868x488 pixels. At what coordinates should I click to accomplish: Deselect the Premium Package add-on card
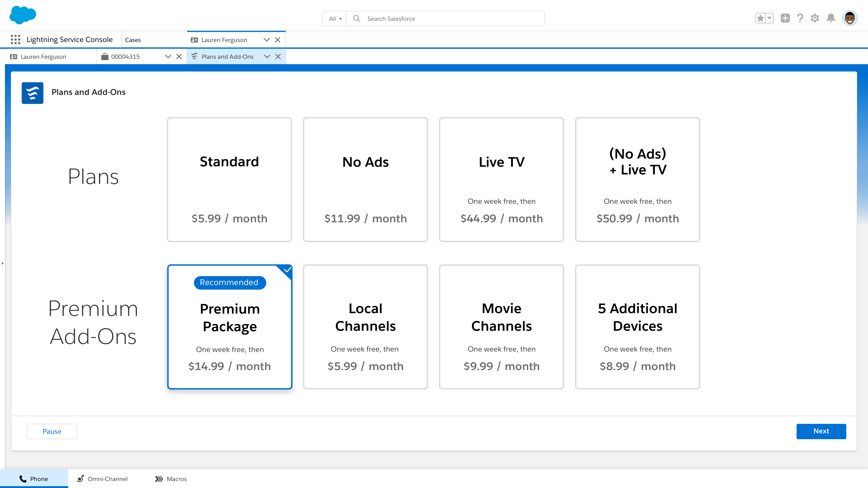point(229,327)
